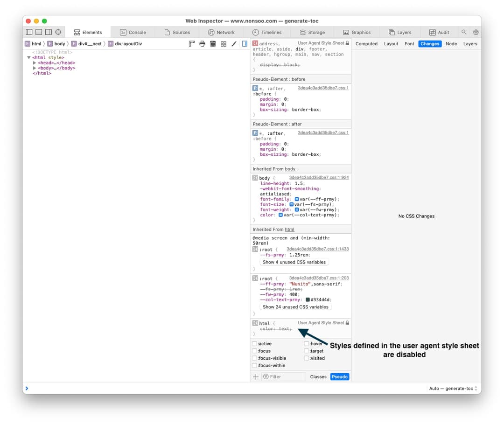This screenshot has height=424, width=504.
Task: Enable the :visited pseudo-class checkbox
Action: click(x=306, y=358)
